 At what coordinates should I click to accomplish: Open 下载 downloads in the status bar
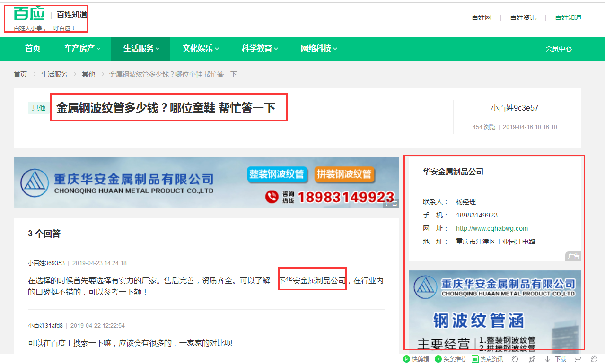(555, 359)
